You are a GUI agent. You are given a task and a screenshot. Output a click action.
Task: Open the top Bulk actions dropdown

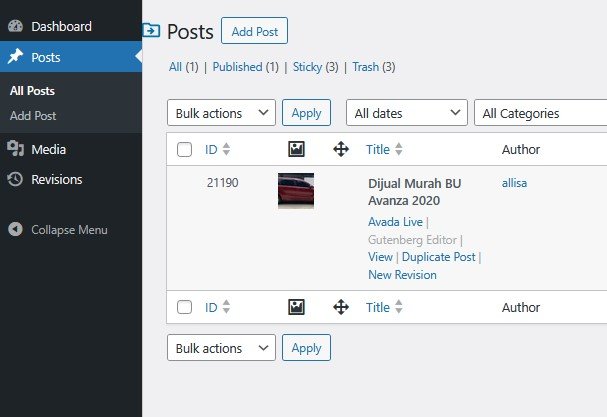(221, 113)
